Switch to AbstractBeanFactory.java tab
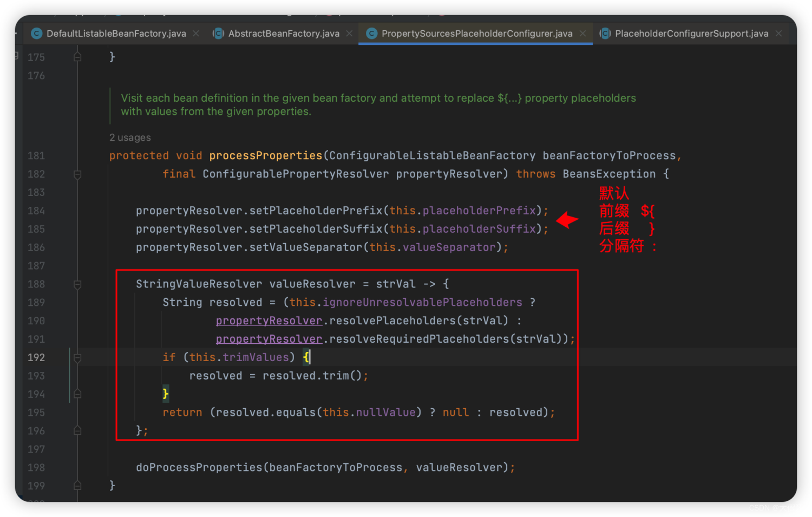Viewport: 812px width, 517px height. click(284, 34)
